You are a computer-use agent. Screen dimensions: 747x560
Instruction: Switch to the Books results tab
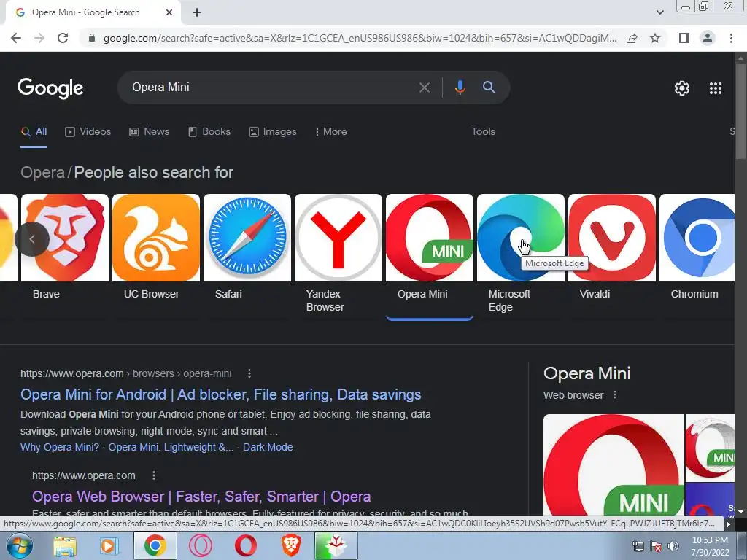209,132
